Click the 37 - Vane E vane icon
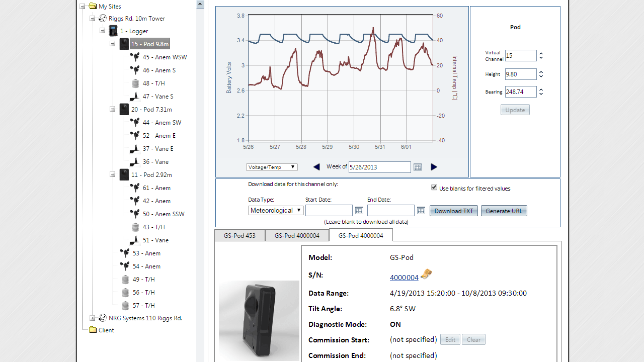The image size is (644, 362). pos(135,149)
